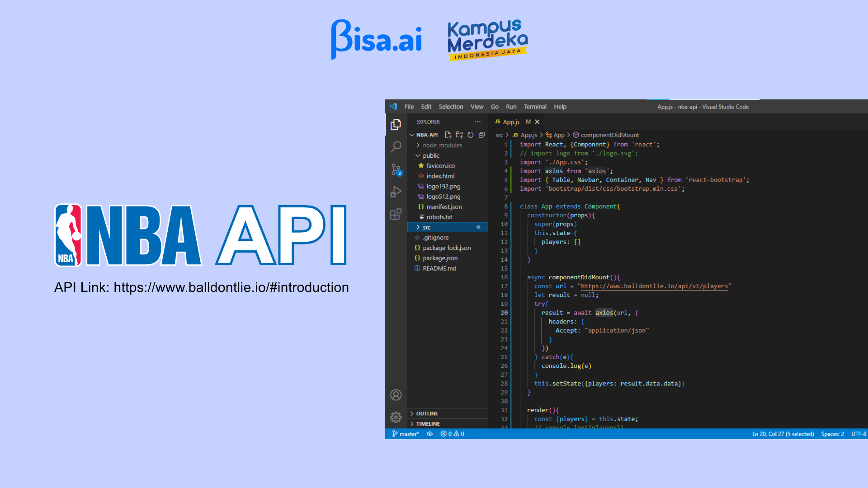The image size is (868, 488).
Task: Open the Selection menu
Action: coord(451,107)
